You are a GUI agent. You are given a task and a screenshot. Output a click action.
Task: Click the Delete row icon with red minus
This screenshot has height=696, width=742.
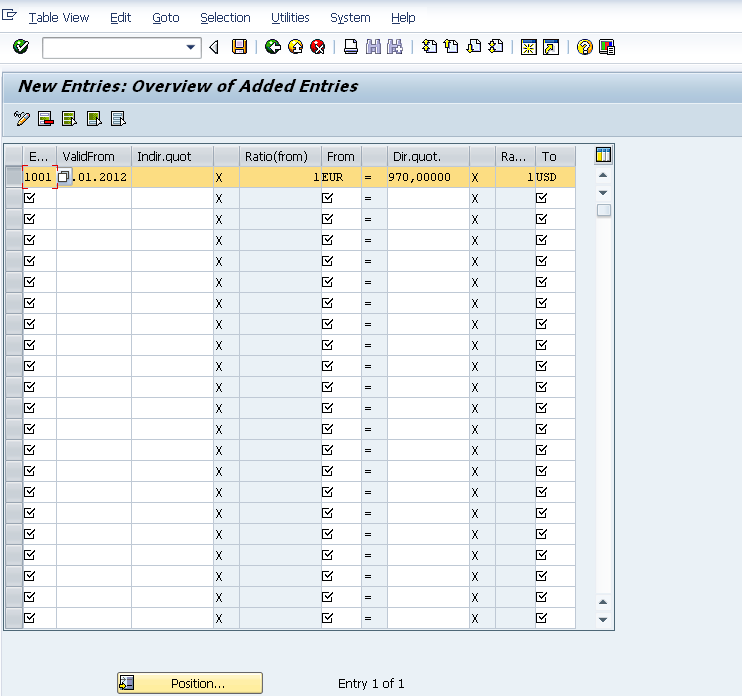pyautogui.click(x=45, y=119)
